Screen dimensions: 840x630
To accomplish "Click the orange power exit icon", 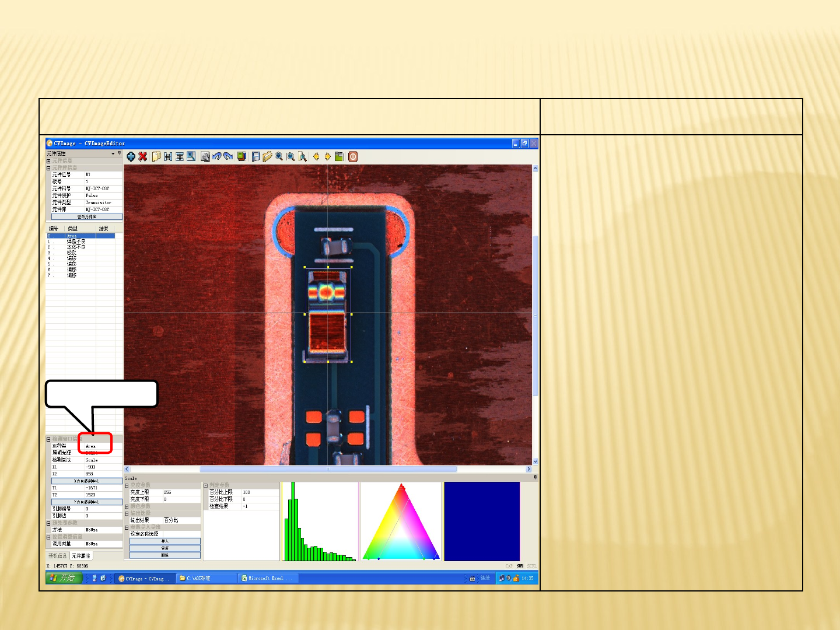I will (x=353, y=156).
